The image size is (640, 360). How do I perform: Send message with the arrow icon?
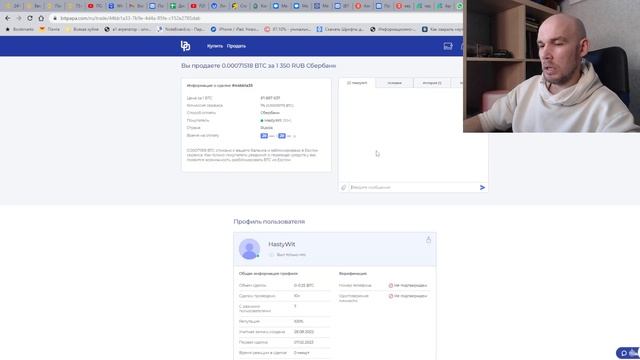click(x=482, y=187)
